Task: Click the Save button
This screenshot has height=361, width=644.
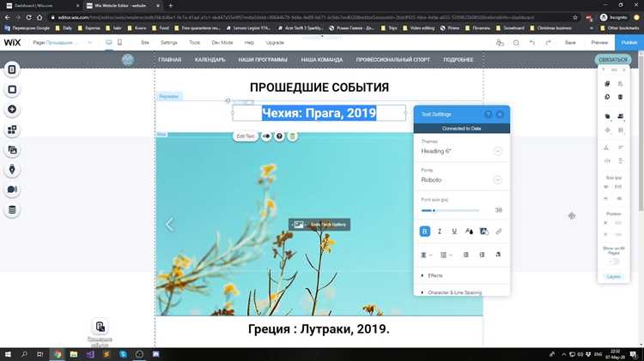Action: [x=570, y=43]
